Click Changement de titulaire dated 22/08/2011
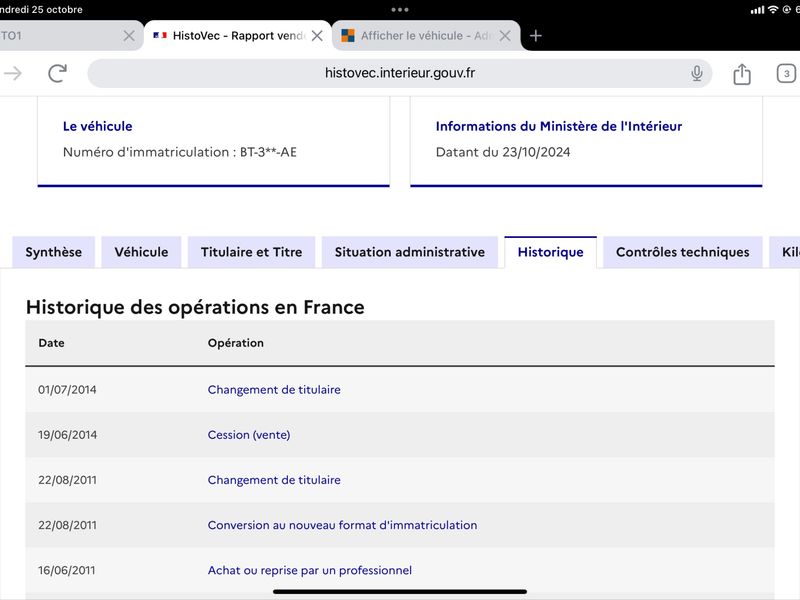 (274, 480)
